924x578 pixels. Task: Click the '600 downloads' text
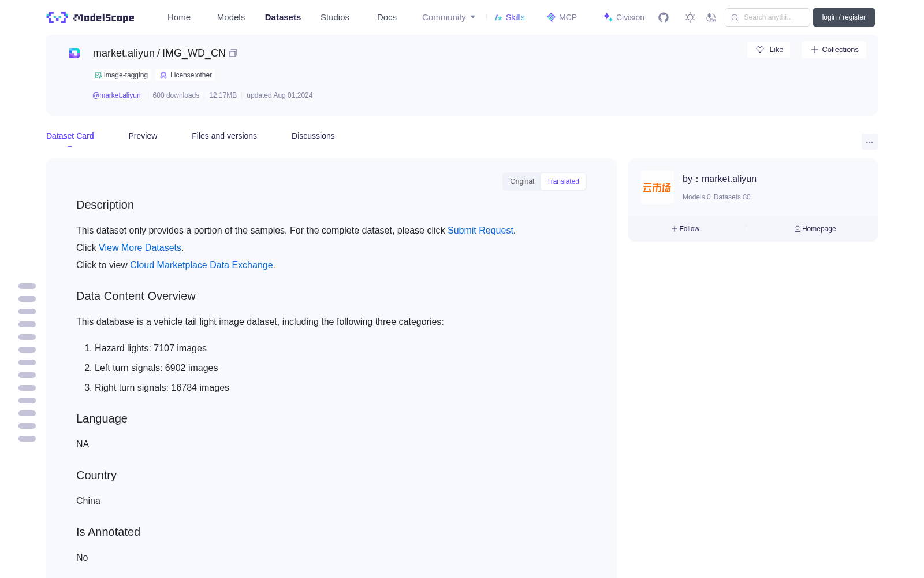176,95
